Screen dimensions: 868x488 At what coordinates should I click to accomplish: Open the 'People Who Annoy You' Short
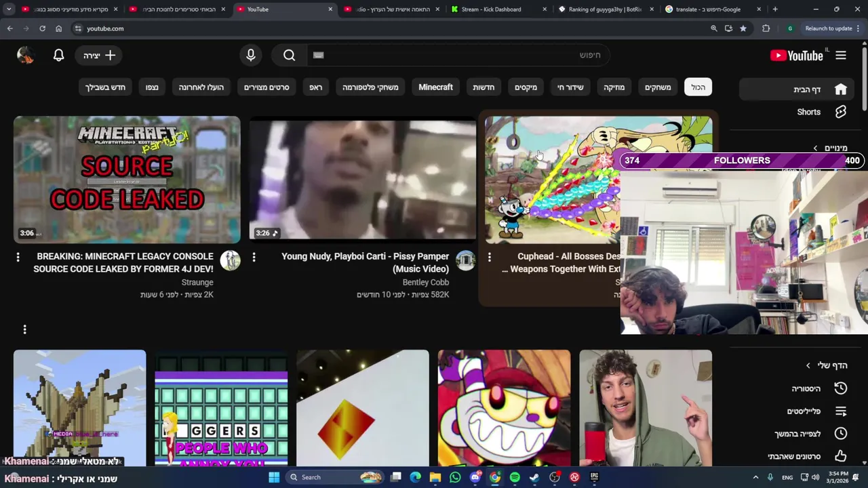(x=221, y=408)
